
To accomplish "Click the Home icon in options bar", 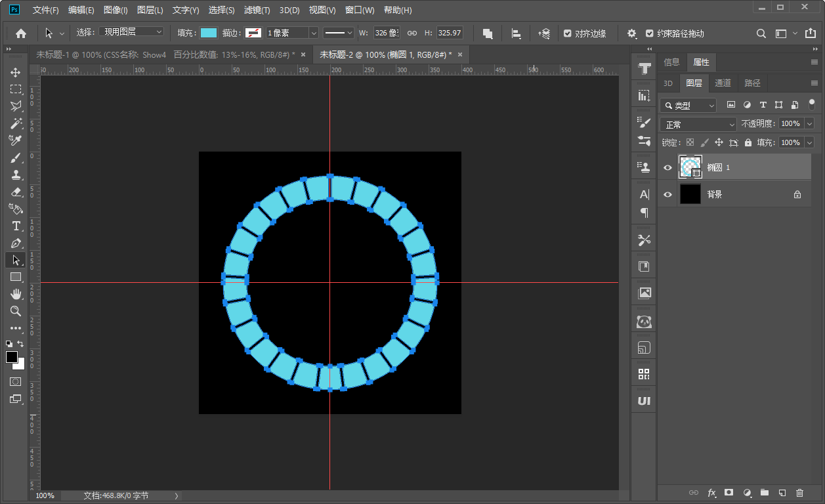I will (21, 33).
